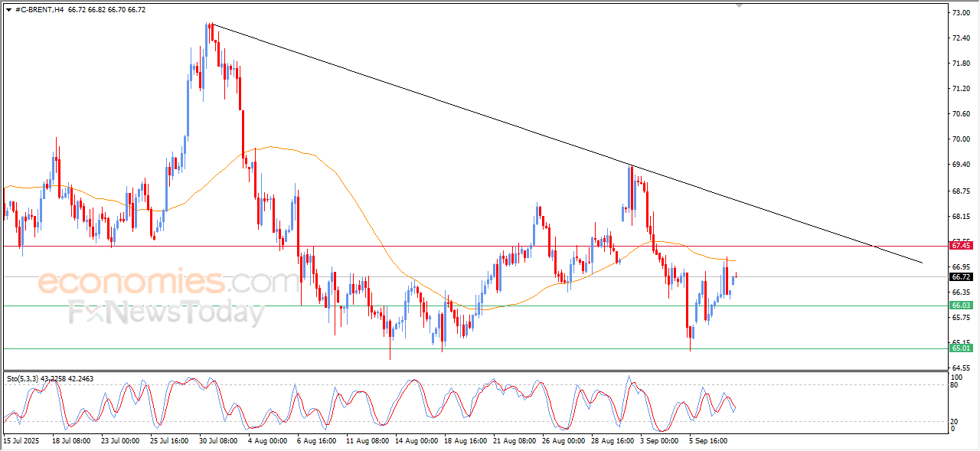Click the 28 Aug 16:00 date label
This screenshot has width=980, height=451.
pos(614,441)
